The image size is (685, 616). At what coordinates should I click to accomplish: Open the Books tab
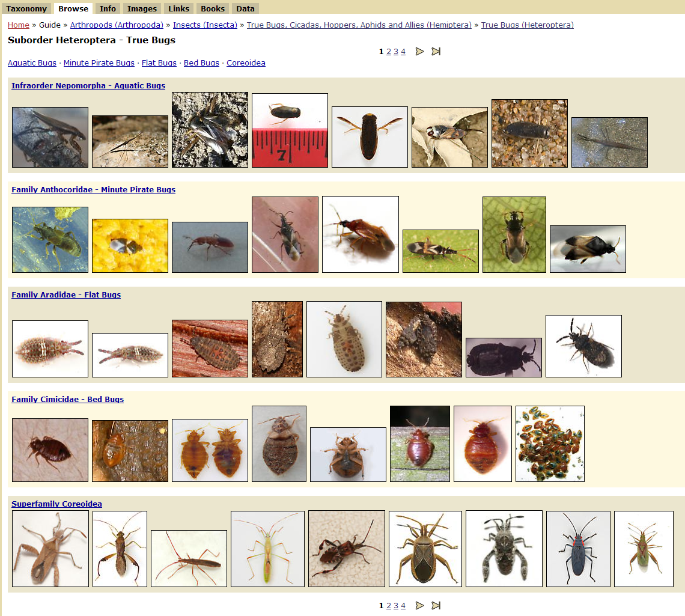[x=212, y=8]
